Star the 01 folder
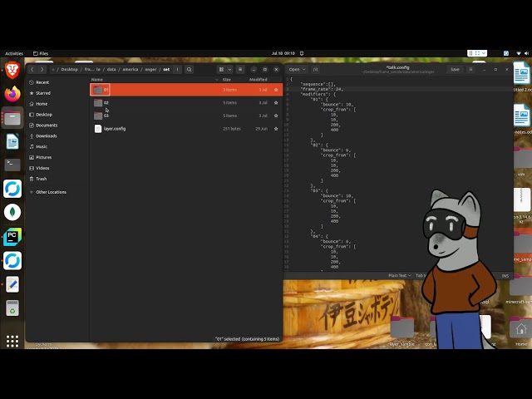This screenshot has width=532, height=399. [276, 90]
